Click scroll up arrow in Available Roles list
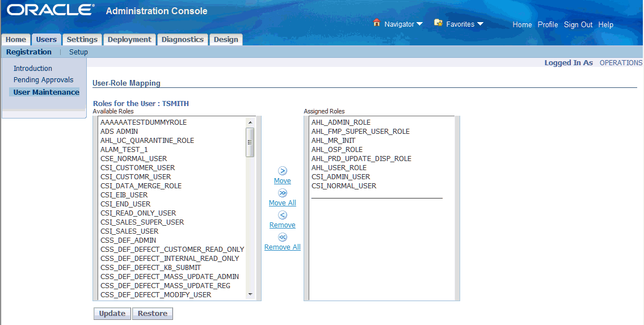This screenshot has width=644, height=325. point(250,123)
